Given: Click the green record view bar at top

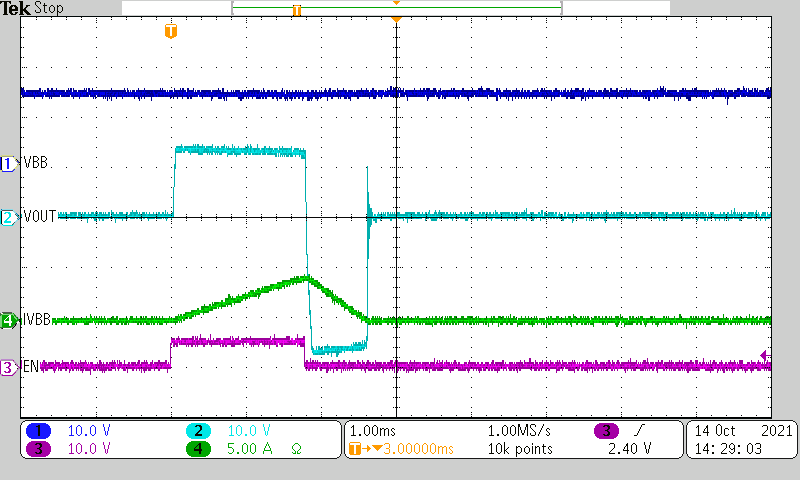Looking at the screenshot, I should [396, 8].
